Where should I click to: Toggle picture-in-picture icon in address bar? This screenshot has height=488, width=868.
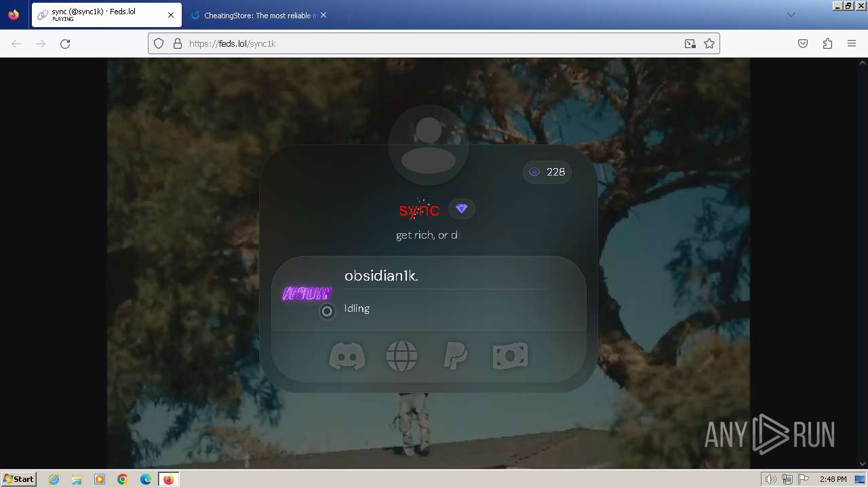(x=690, y=43)
